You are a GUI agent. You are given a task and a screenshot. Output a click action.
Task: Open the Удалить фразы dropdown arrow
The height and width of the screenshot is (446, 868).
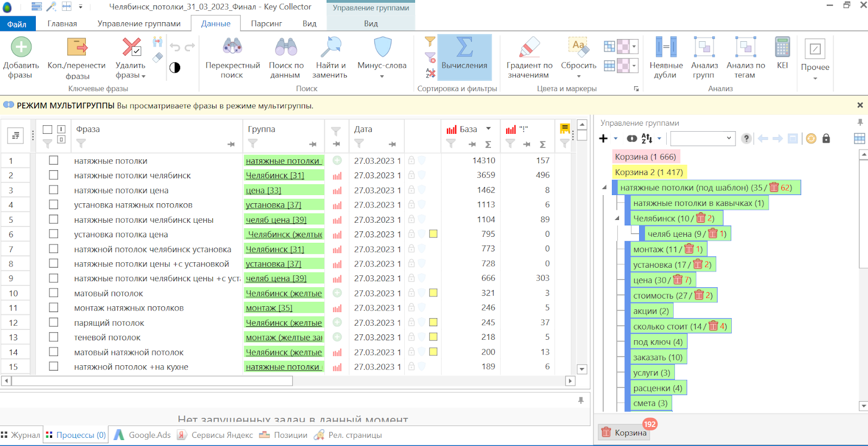click(x=144, y=76)
